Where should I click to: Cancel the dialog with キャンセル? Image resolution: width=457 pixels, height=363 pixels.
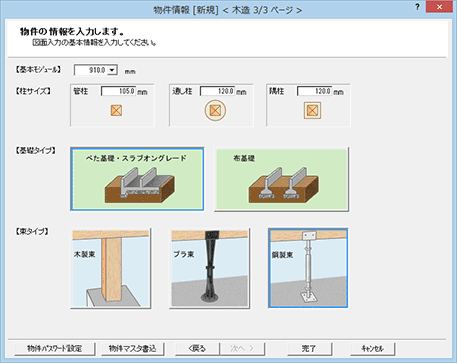(x=373, y=349)
